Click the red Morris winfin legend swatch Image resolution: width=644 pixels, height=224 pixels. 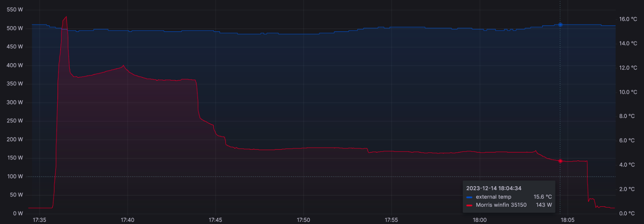pos(469,205)
